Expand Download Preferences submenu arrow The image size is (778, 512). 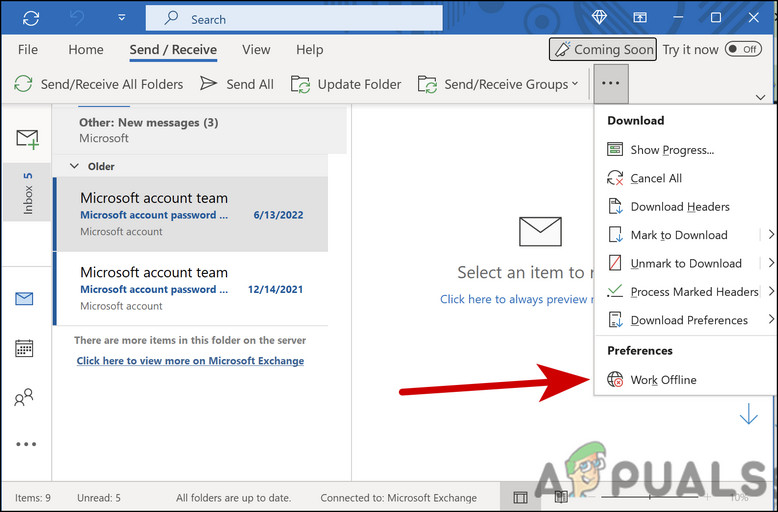[771, 320]
